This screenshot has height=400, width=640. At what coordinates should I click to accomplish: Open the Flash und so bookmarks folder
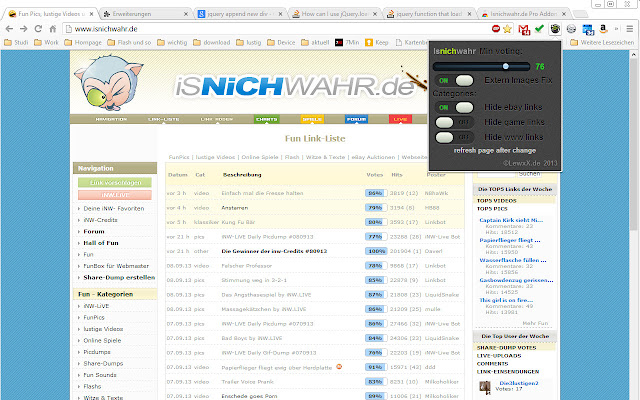tap(129, 42)
